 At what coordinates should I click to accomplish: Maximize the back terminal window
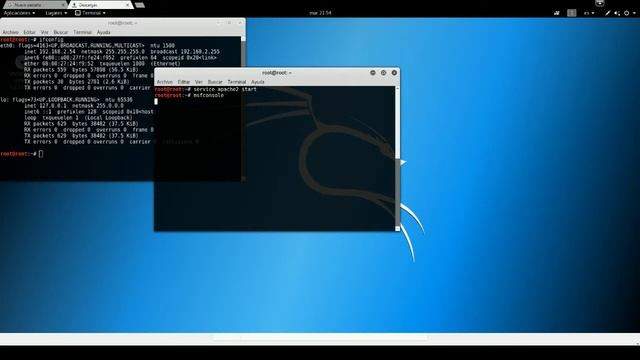click(229, 23)
